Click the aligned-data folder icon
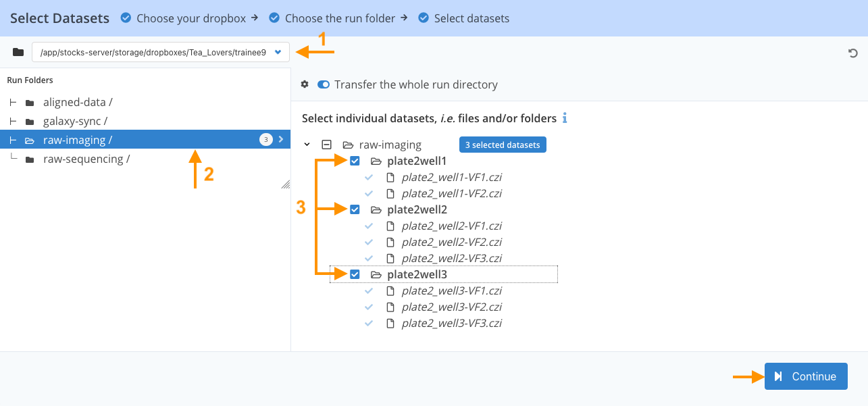The image size is (868, 406). point(30,103)
